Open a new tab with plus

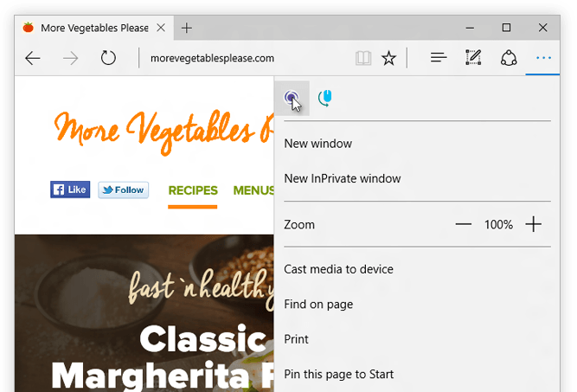187,28
